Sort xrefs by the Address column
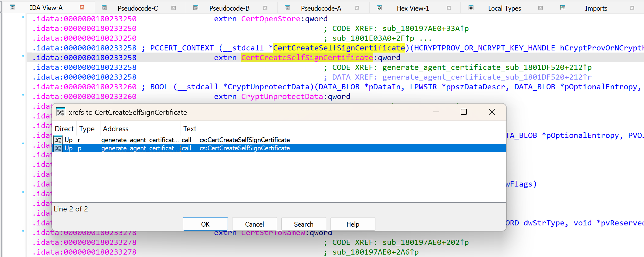This screenshot has width=644, height=257. click(x=116, y=129)
